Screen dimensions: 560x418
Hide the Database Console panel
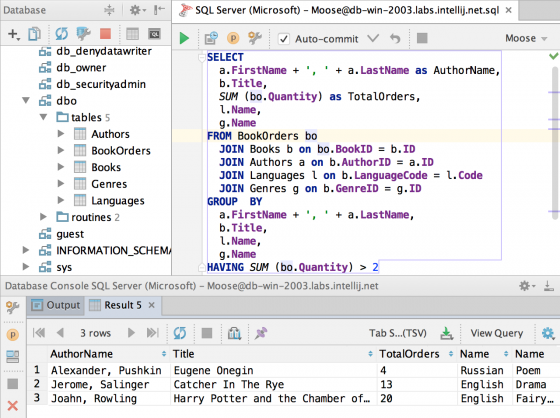coord(548,286)
